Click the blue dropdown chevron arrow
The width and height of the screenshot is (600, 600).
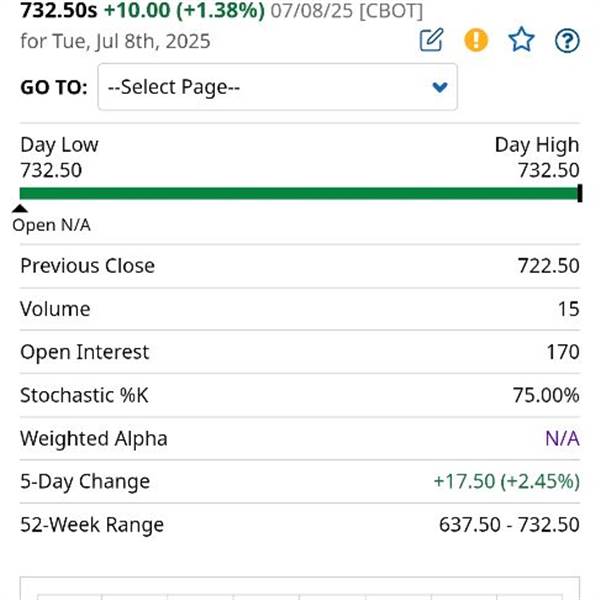click(440, 87)
